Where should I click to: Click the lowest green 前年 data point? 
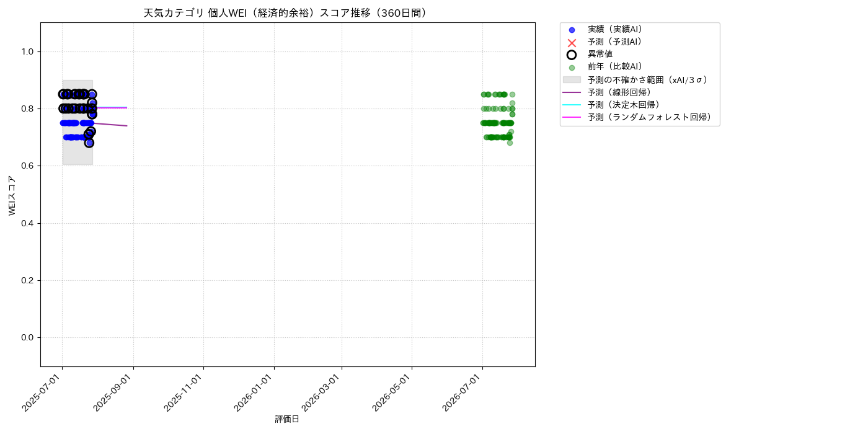[x=510, y=143]
